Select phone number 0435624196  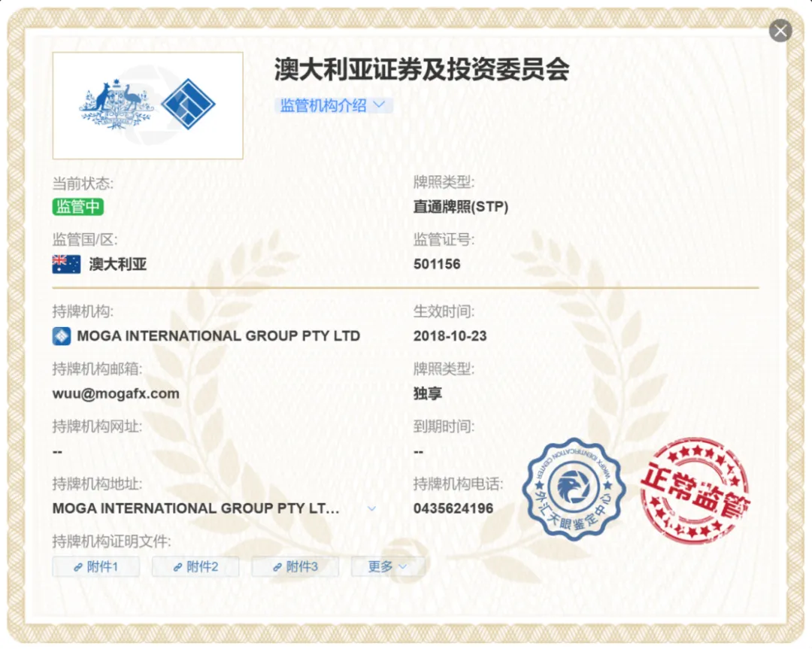pos(453,508)
